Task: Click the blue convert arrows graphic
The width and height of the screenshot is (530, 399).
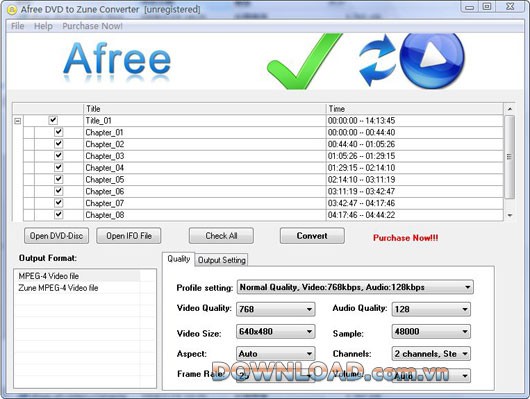Action: pos(377,60)
